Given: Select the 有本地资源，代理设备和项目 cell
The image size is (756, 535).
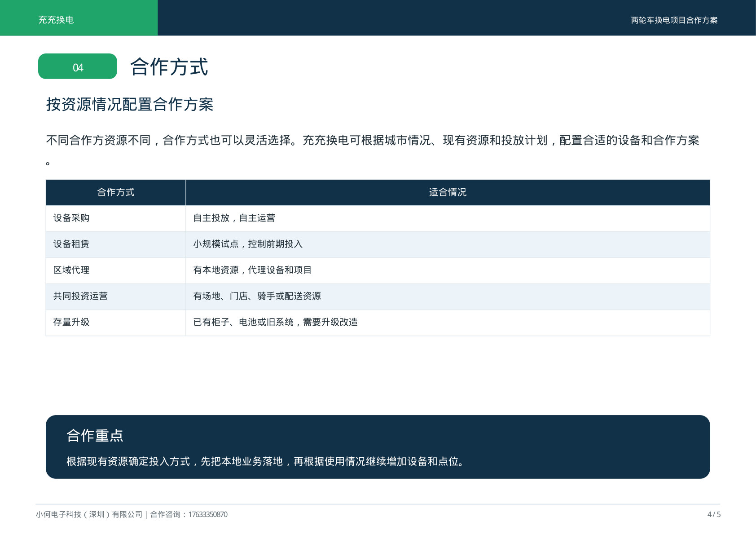Looking at the screenshot, I should 448,270.
